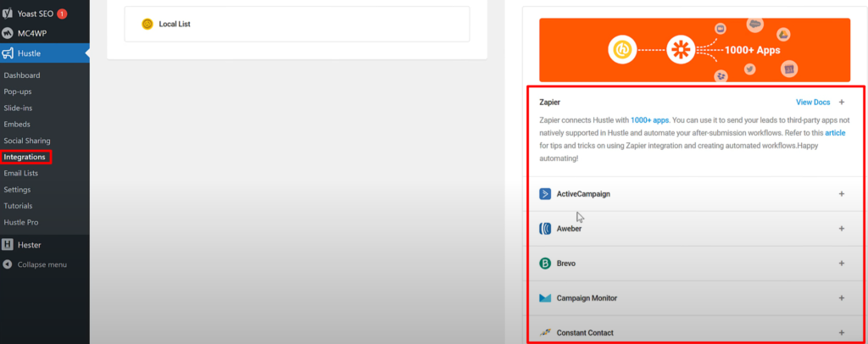Image resolution: width=868 pixels, height=344 pixels.
Task: Click the ActiveCampaign logo icon
Action: click(x=545, y=194)
